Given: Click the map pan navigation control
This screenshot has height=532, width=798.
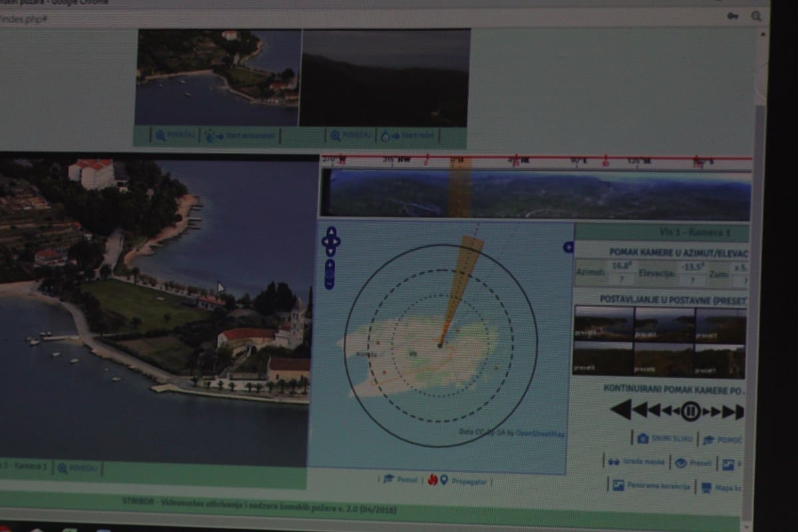Looking at the screenshot, I should pos(331,241).
